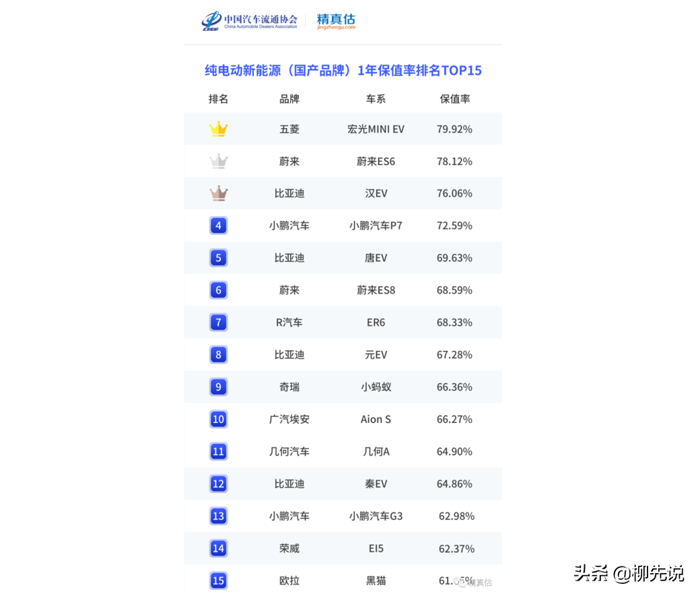700x598 pixels.
Task: Click the value 68.33%
Action: click(x=454, y=323)
